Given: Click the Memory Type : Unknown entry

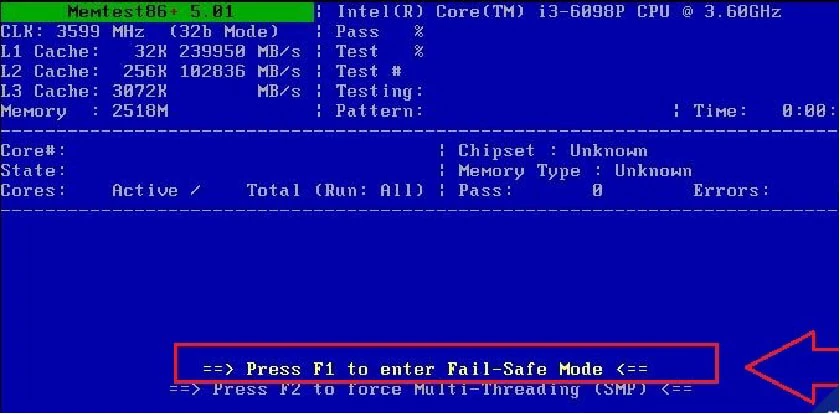Looking at the screenshot, I should tap(575, 171).
